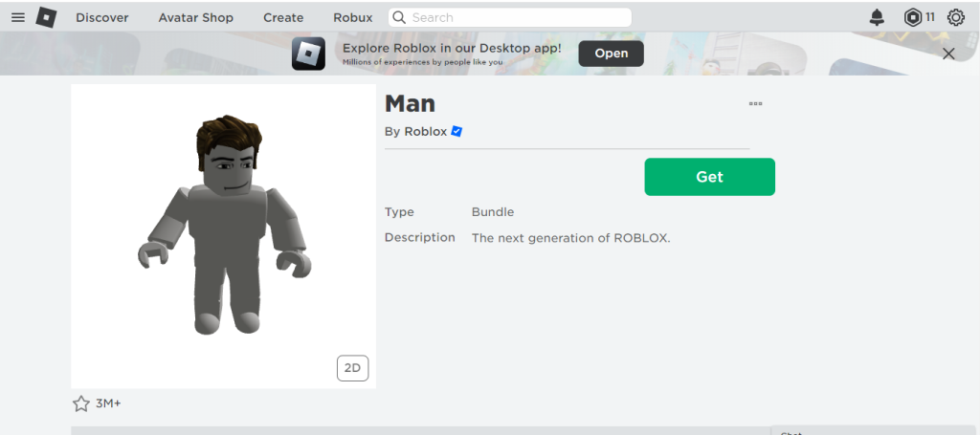The width and height of the screenshot is (980, 435).
Task: Click the verified badge next to Roblox
Action: [x=457, y=132]
